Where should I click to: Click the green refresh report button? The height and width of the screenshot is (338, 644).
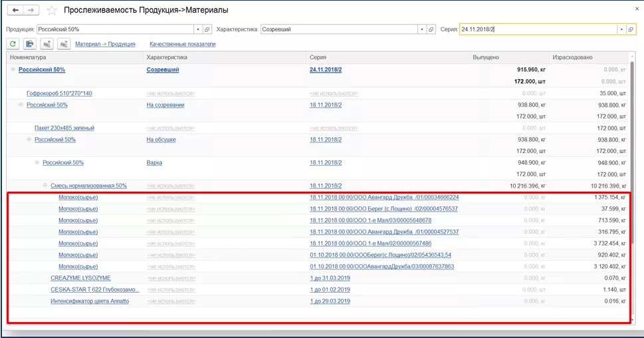point(13,44)
